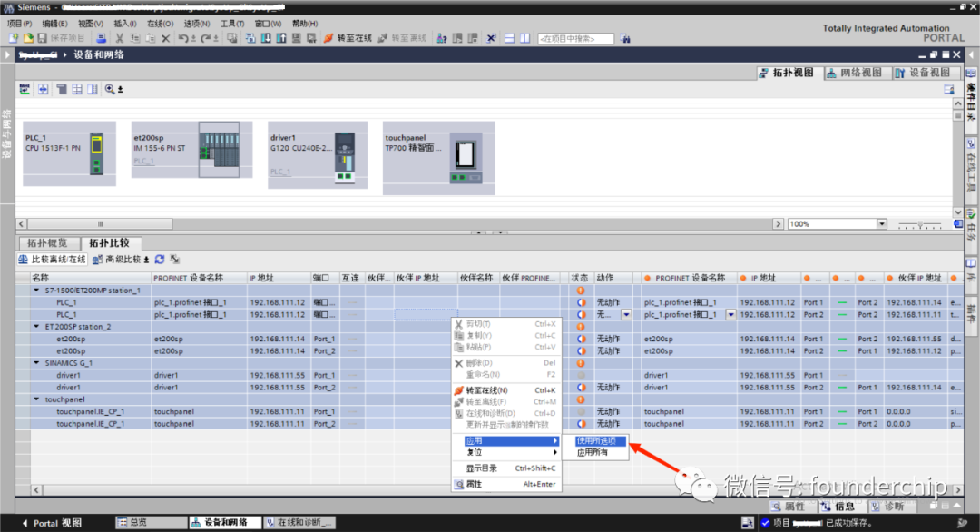Click the toolbar delete X icon
Viewport: 980px width, 532px height.
tap(166, 38)
